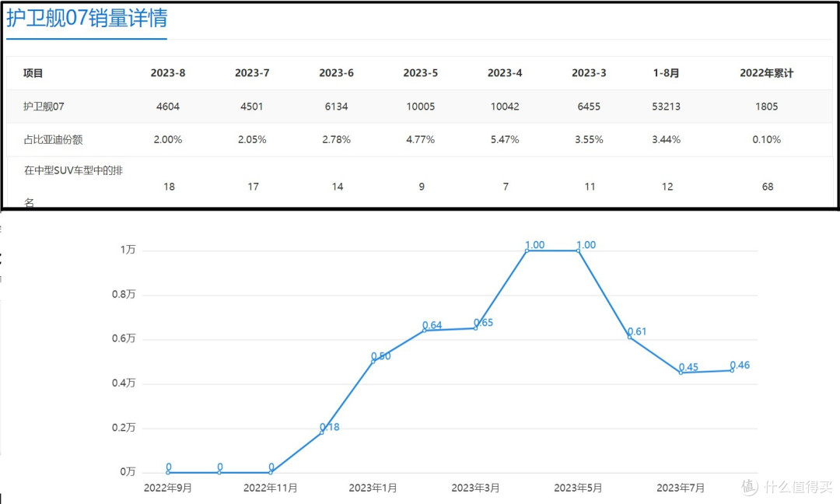
Task: Click the sales value 6455
Action: (x=589, y=106)
